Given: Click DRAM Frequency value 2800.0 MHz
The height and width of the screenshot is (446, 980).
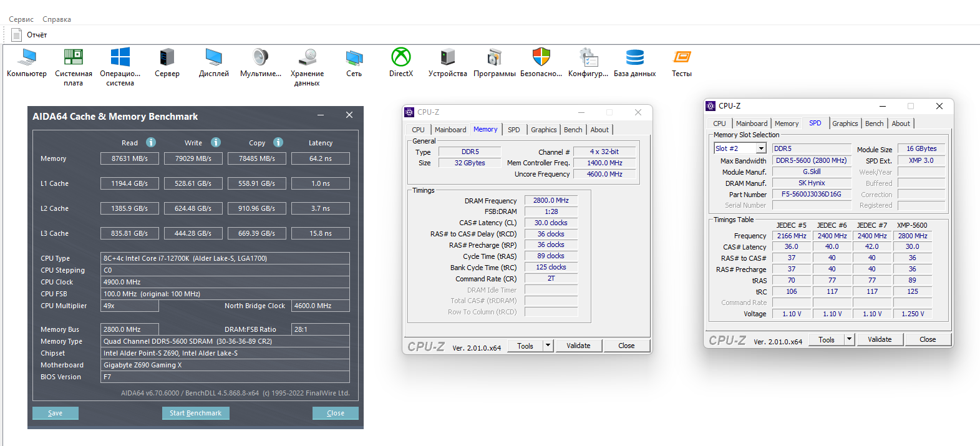Looking at the screenshot, I should tap(551, 200).
